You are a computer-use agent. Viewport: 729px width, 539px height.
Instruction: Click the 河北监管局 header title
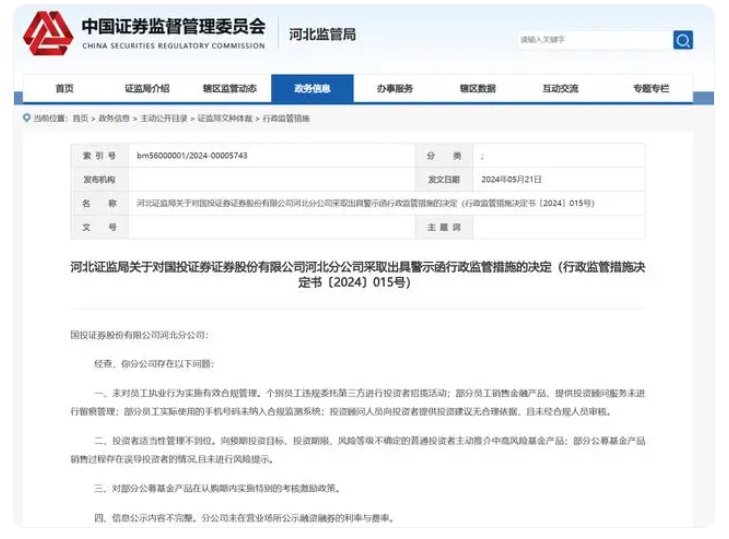click(x=322, y=35)
